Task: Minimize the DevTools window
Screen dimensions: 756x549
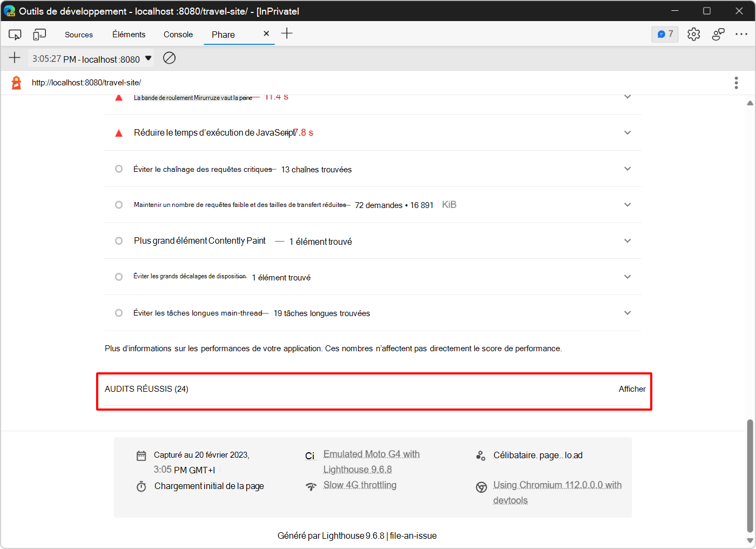Action: [x=675, y=11]
